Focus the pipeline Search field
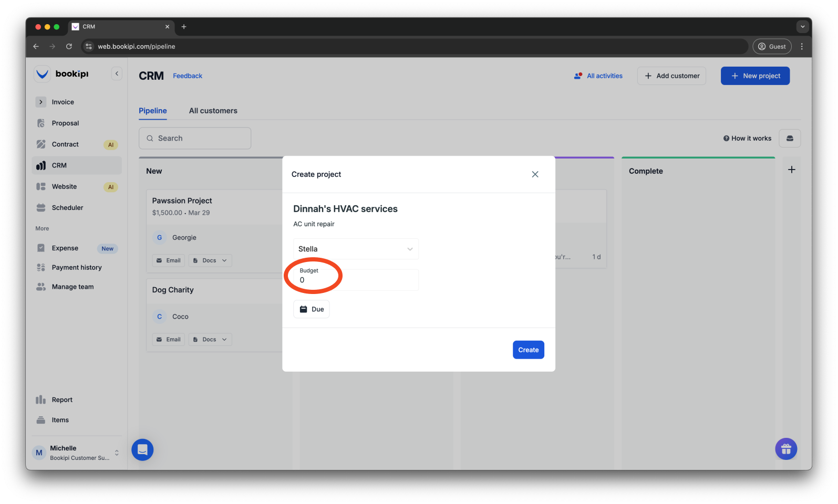 point(195,139)
